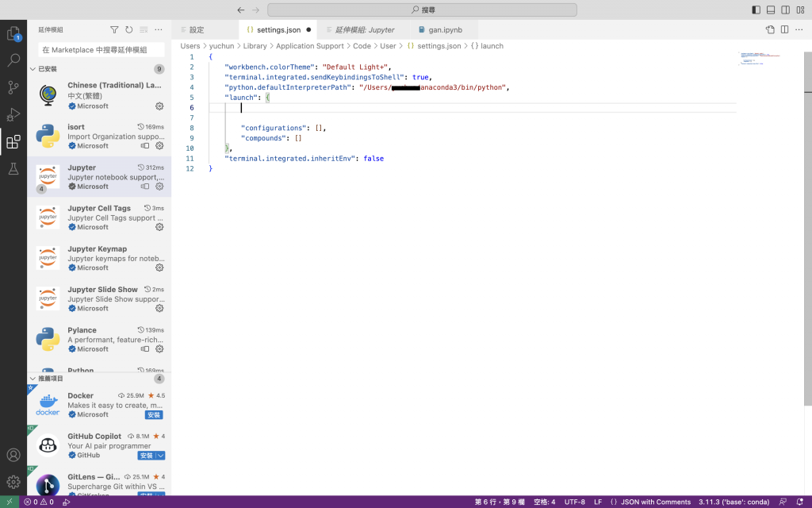Toggle bottom panel visibility
The height and width of the screenshot is (508, 812).
tap(771, 10)
